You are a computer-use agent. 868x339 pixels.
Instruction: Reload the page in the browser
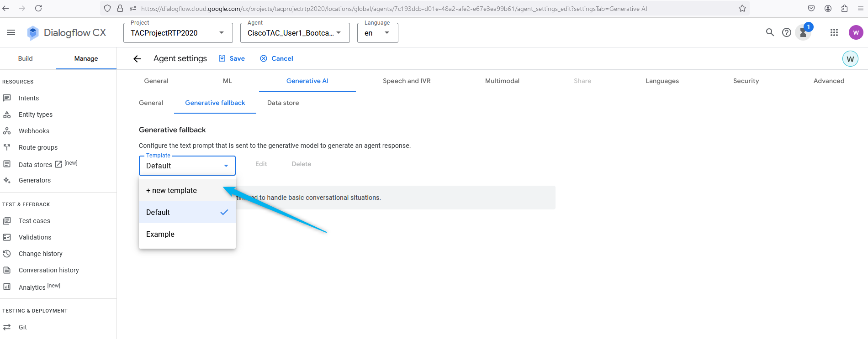pos(38,8)
